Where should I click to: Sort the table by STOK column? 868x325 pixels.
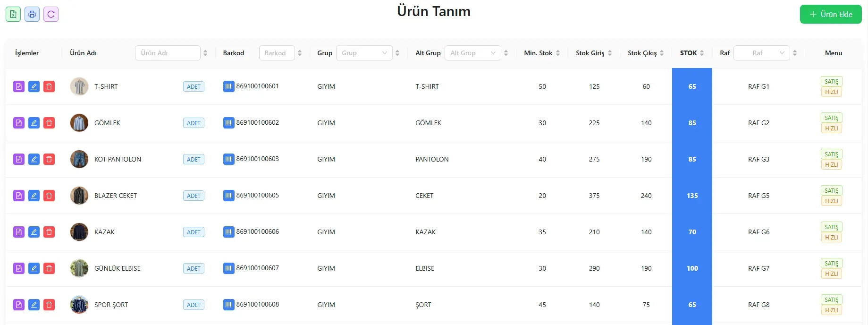pos(692,53)
